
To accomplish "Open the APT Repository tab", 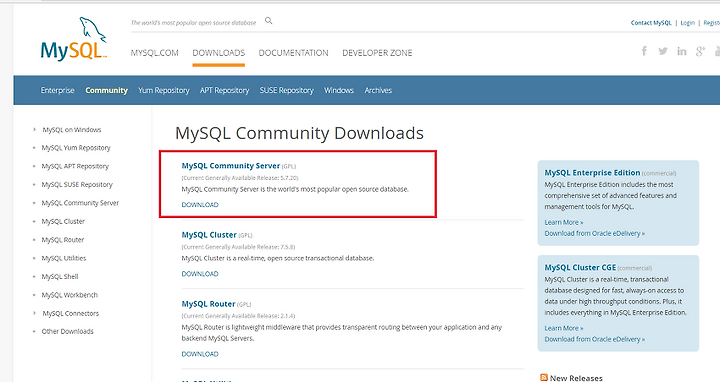I will click(225, 90).
